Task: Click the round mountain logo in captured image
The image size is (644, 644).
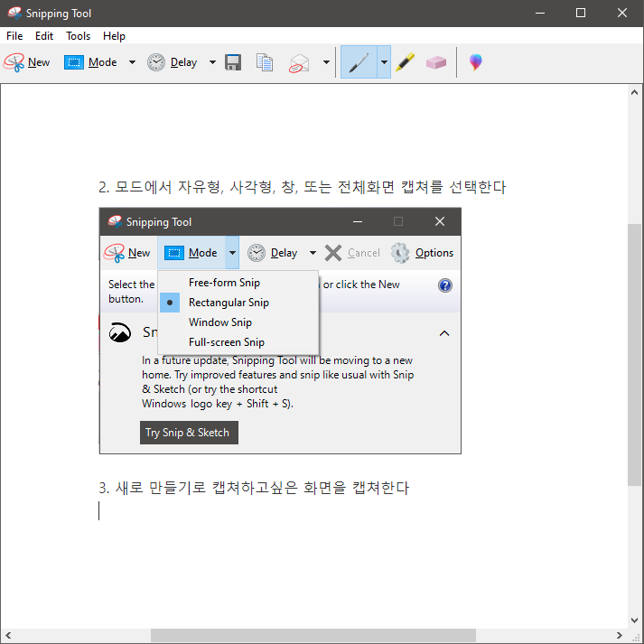Action: (120, 332)
